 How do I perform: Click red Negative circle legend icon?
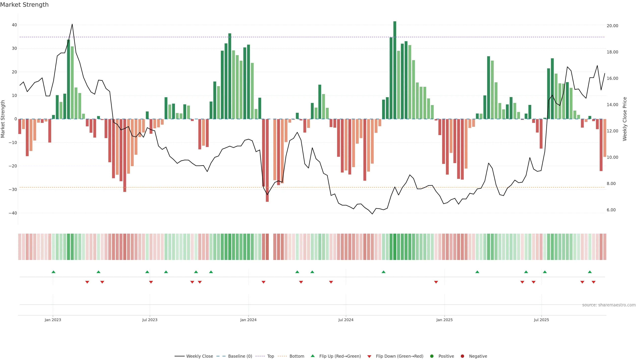462,356
